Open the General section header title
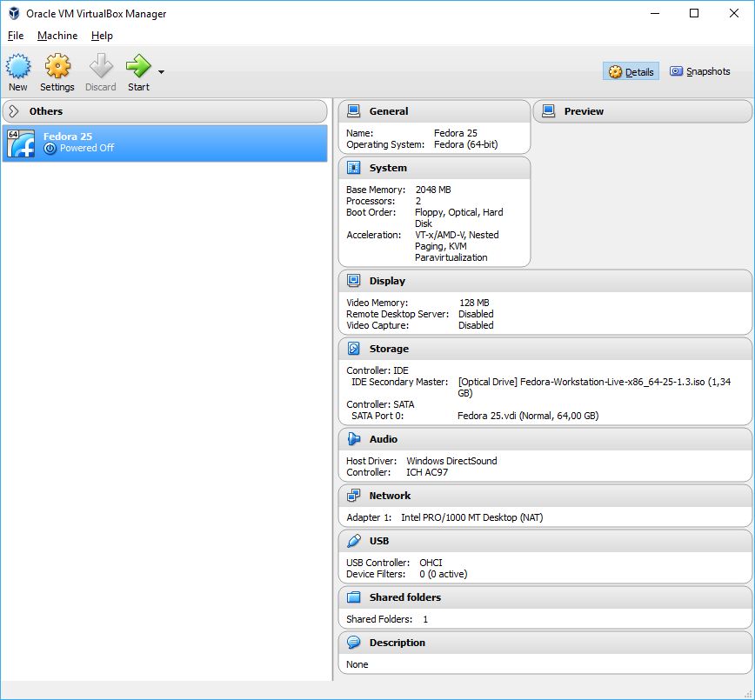Viewport: 755px width, 700px height. (389, 111)
